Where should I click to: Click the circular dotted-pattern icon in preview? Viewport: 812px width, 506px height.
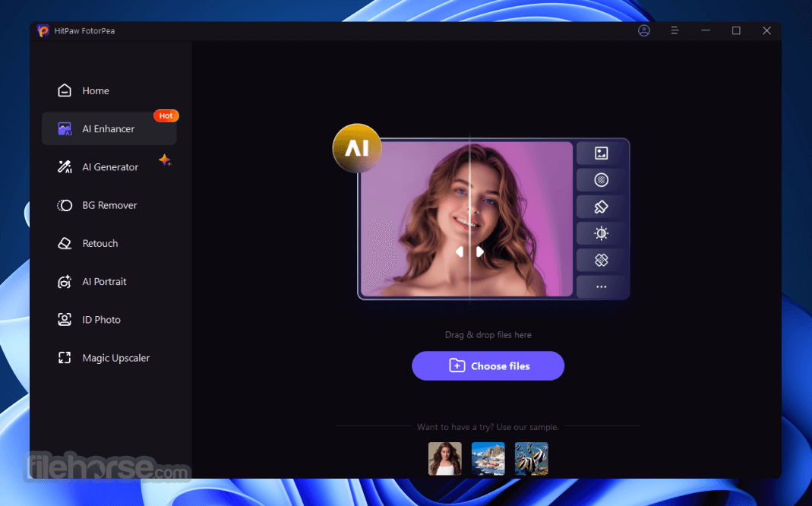point(601,180)
